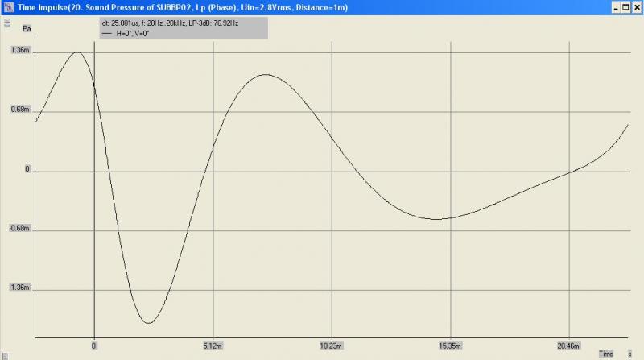Click the 1.36m label on the vertical axis
The image size is (644, 360).
pyautogui.click(x=20, y=50)
